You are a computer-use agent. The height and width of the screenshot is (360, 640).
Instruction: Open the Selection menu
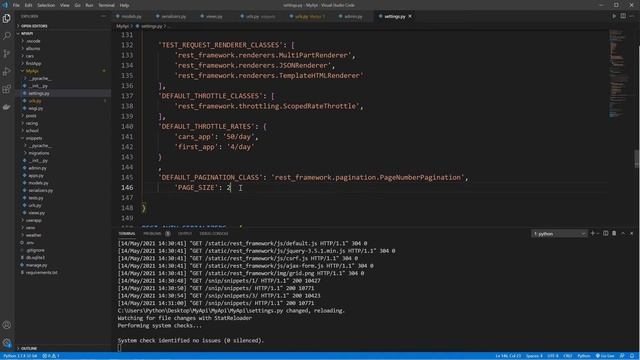46,5
